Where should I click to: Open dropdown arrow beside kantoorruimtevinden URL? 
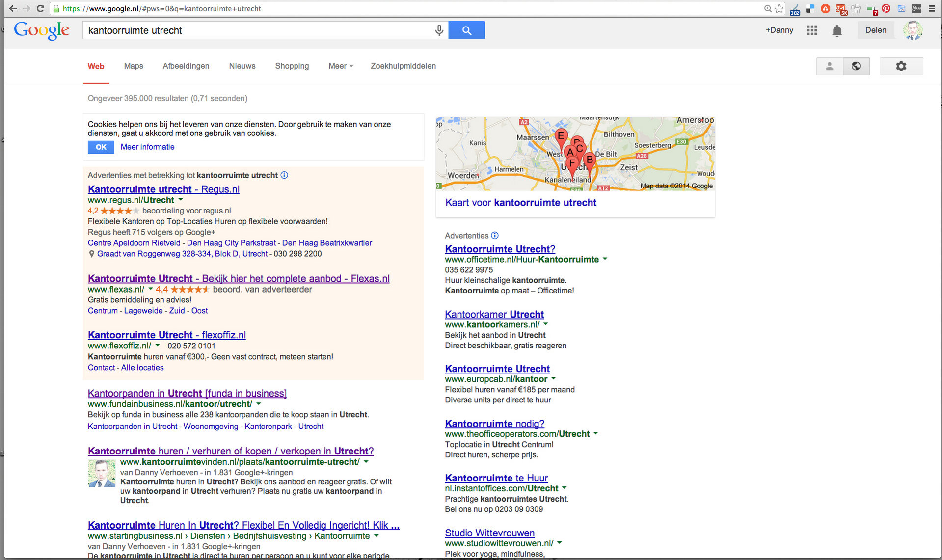point(366,462)
